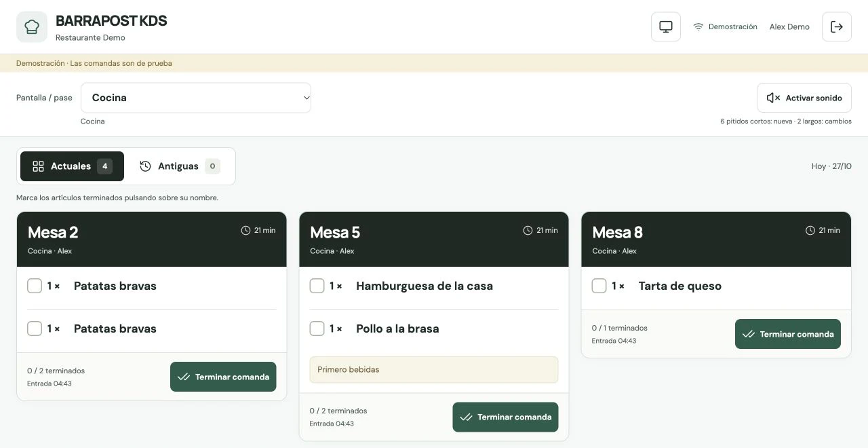Click double-check icon on Mesa 2 button
The height and width of the screenshot is (448, 868).
pyautogui.click(x=184, y=377)
